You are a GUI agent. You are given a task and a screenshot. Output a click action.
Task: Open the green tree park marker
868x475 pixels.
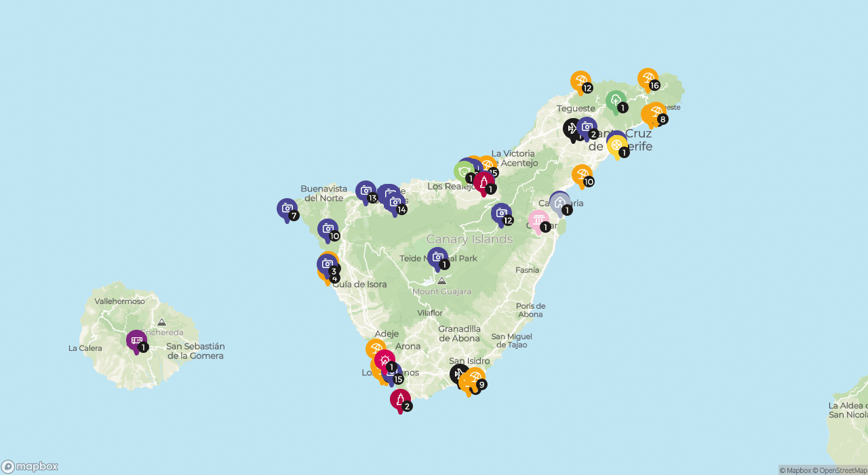point(616,101)
